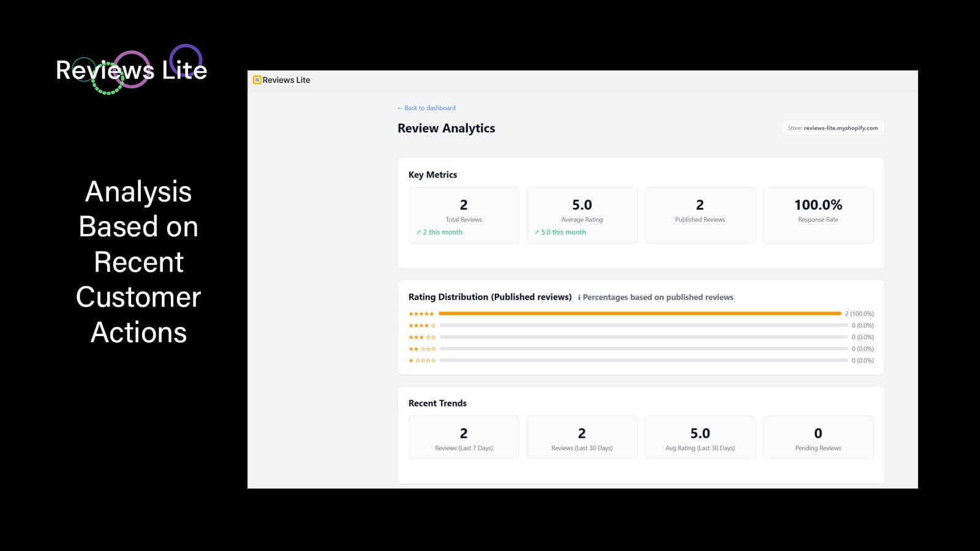
Task: Click the five-star rating row icons
Action: 421,314
